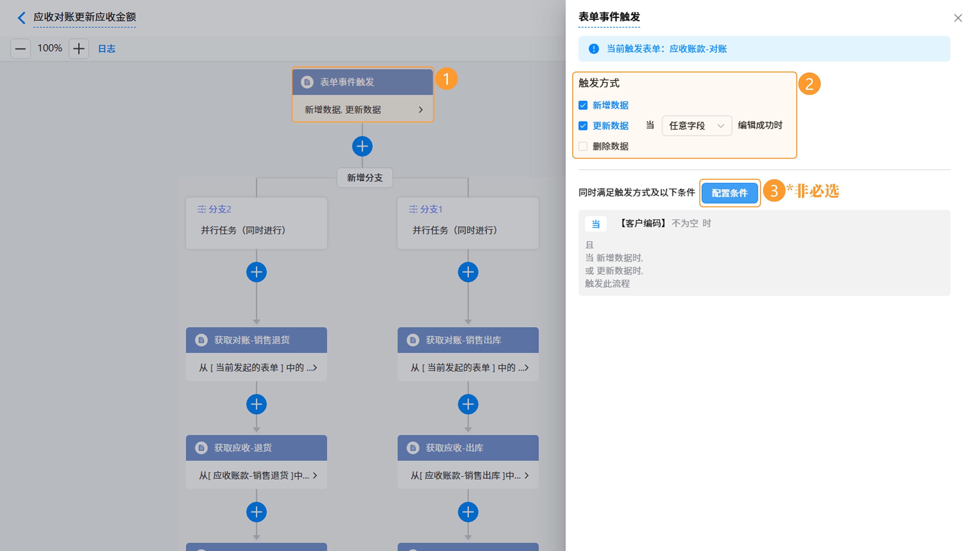Click 当前触发表单：应收账款-对账 banner text

click(x=667, y=49)
